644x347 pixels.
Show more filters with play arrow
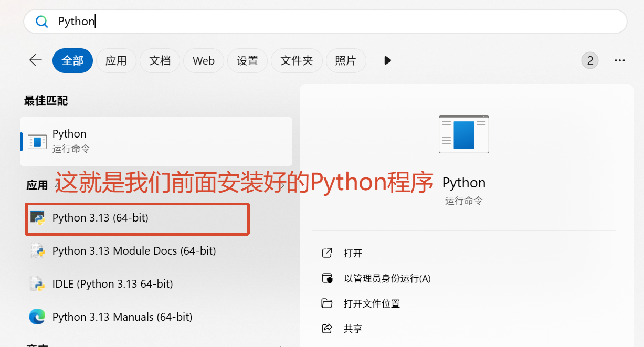(387, 60)
